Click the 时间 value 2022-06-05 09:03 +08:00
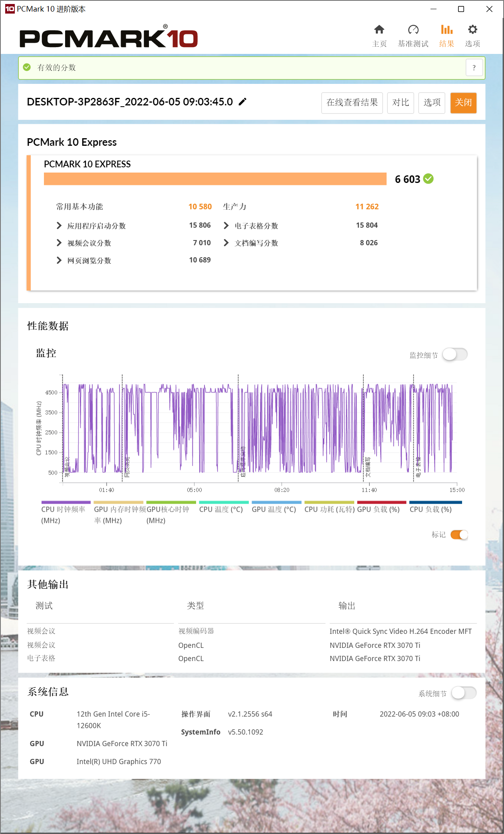This screenshot has height=834, width=504. [x=419, y=714]
